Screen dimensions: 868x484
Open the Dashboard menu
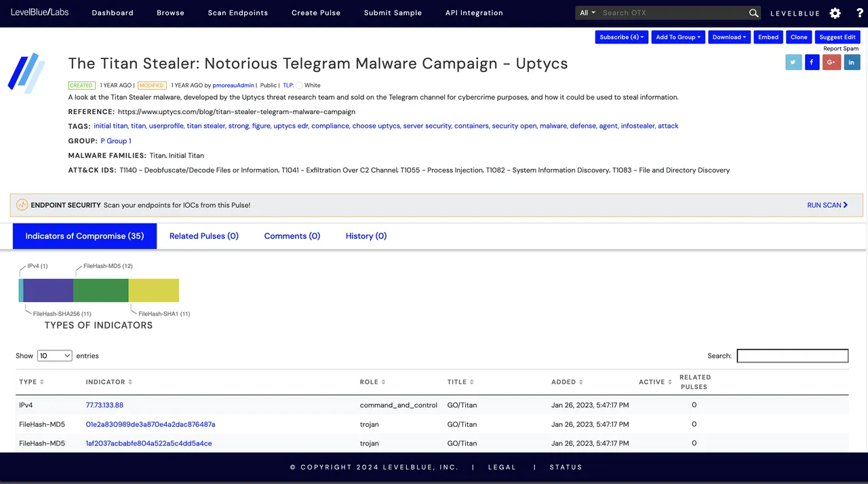point(113,13)
